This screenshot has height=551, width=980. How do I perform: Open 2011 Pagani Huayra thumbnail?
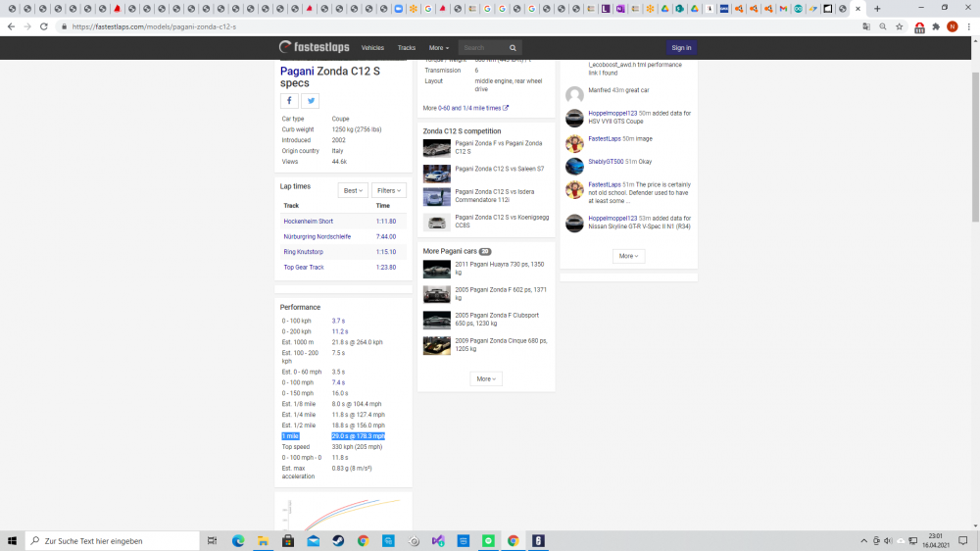[x=436, y=270]
